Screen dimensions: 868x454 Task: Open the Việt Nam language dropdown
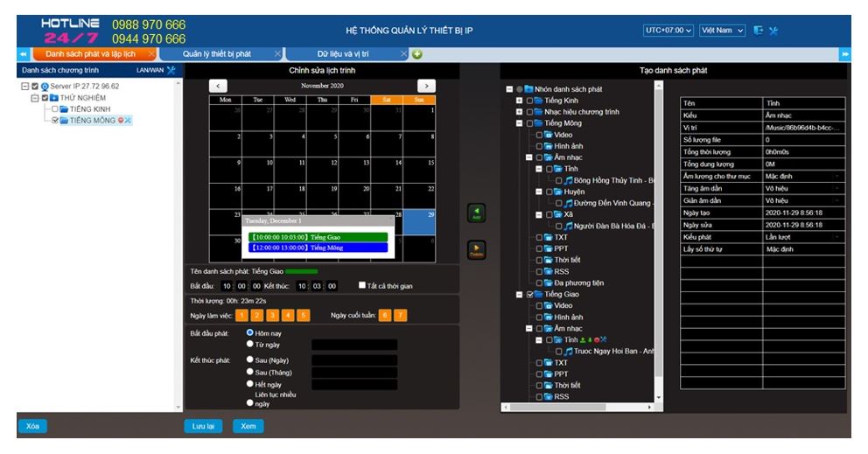[723, 31]
